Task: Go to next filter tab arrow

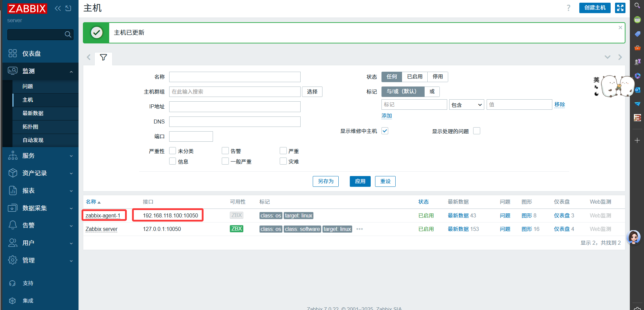Action: click(x=620, y=57)
